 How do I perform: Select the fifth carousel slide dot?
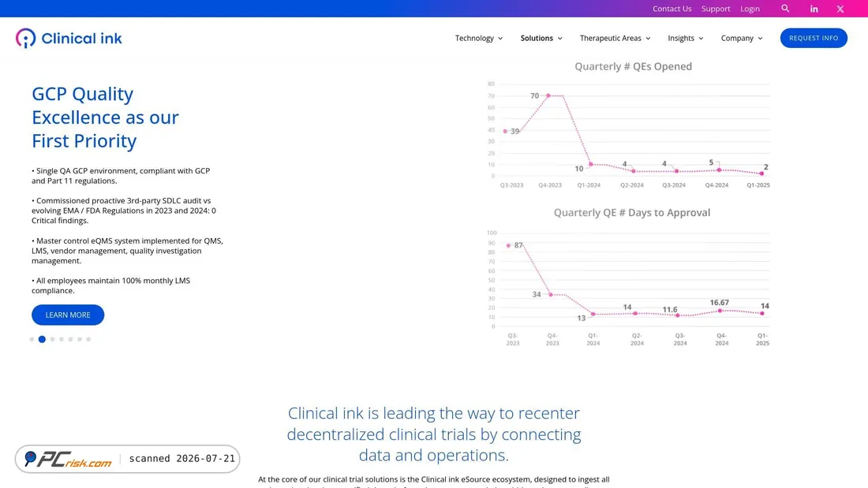pyautogui.click(x=70, y=339)
